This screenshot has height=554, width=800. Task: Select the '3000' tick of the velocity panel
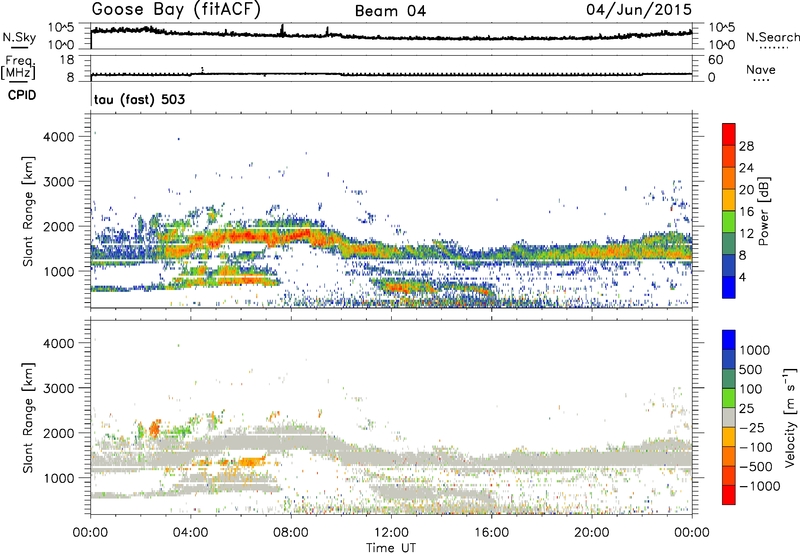pos(58,388)
